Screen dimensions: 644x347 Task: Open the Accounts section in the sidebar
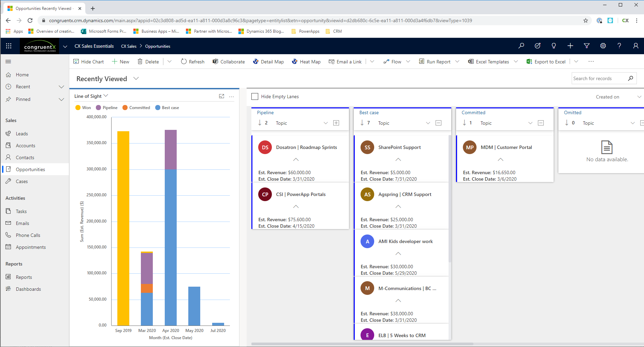(26, 145)
